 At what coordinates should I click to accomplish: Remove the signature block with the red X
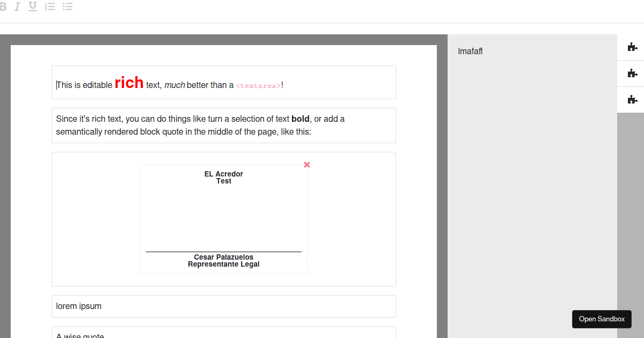pos(306,165)
